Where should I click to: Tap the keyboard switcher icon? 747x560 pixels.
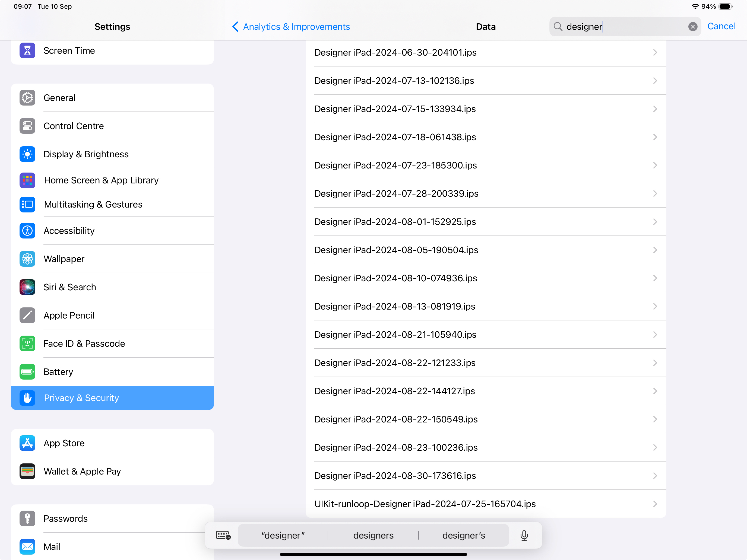(223, 535)
